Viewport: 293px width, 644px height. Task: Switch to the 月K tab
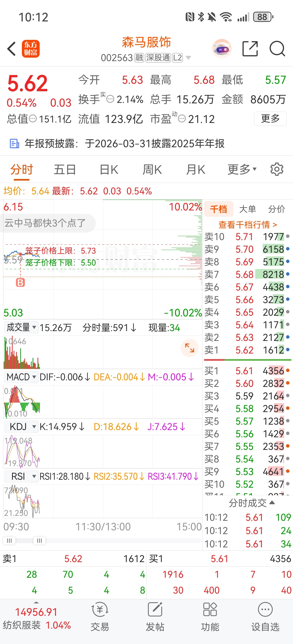[196, 169]
